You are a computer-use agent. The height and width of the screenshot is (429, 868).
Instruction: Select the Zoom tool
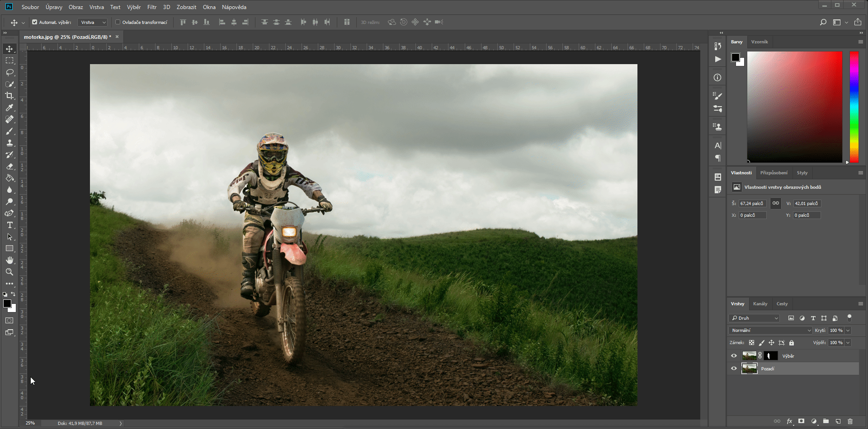tap(9, 272)
